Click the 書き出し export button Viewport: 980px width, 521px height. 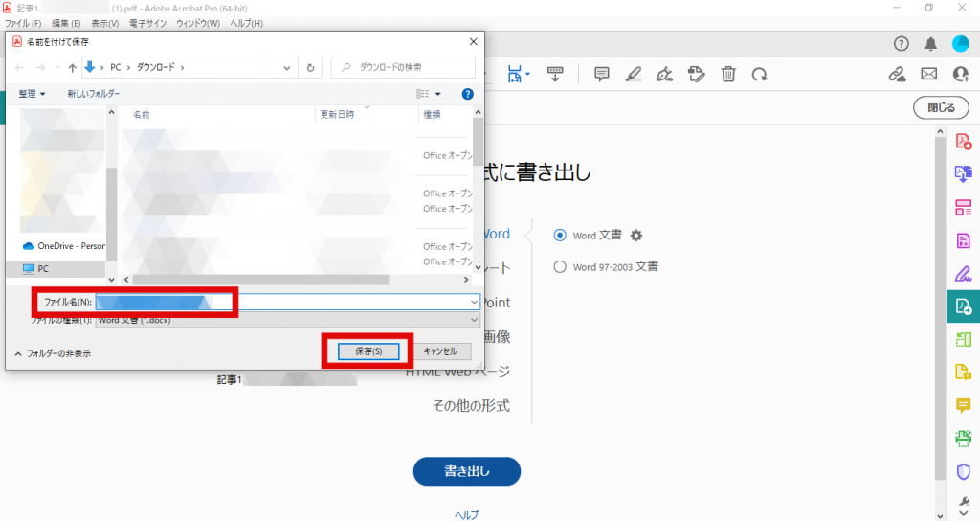tap(467, 471)
